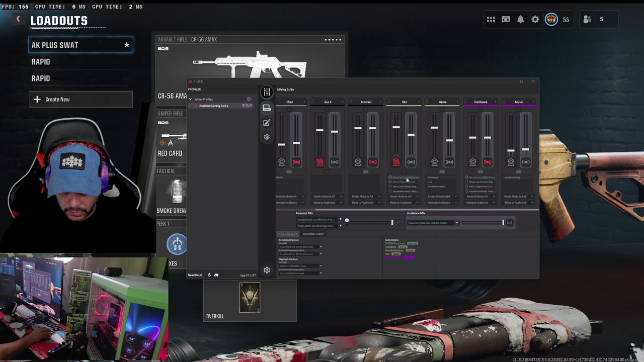Select the AK PLUS SWAT loadout
Screen dimensions: 644x362
[x=81, y=45]
